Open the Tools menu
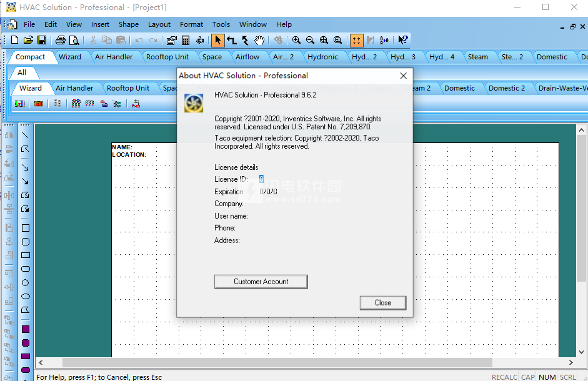588x381 pixels. [221, 24]
